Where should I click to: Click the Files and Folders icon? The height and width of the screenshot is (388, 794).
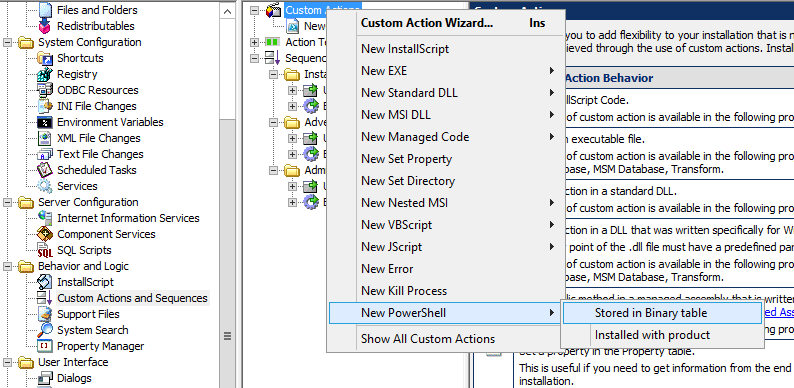(45, 10)
